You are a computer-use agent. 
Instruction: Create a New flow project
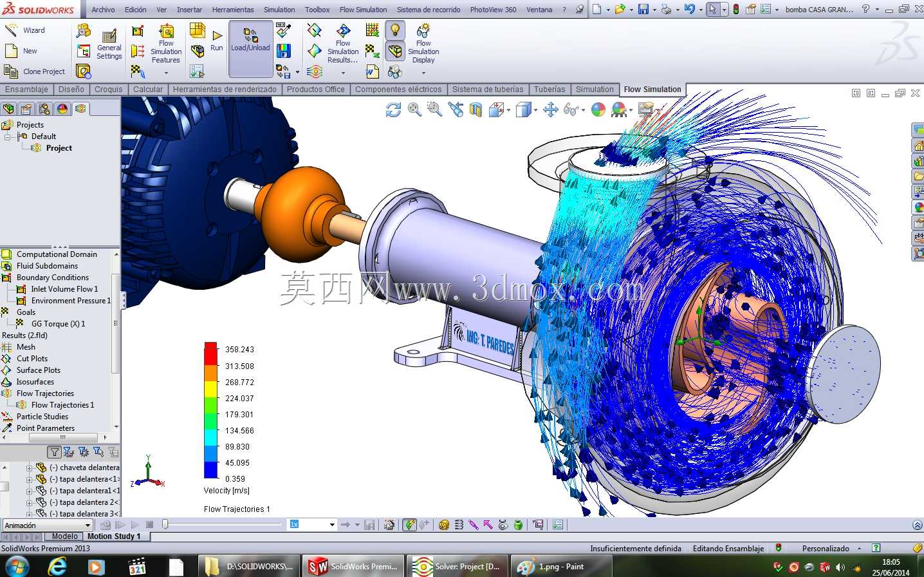point(21,51)
